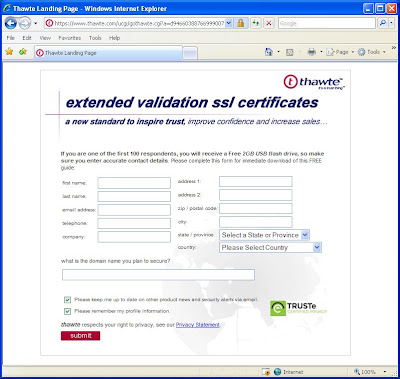The height and width of the screenshot is (379, 400).
Task: Open the Help menu
Action: (114, 38)
